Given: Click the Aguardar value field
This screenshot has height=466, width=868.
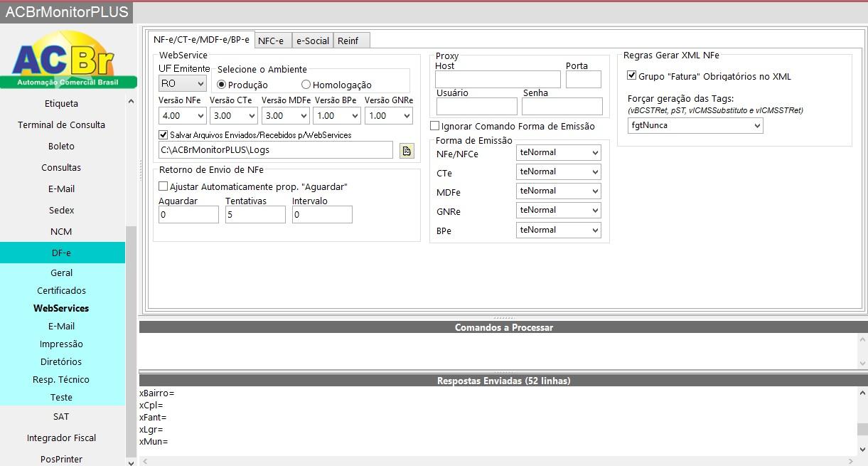Looking at the screenshot, I should [188, 214].
